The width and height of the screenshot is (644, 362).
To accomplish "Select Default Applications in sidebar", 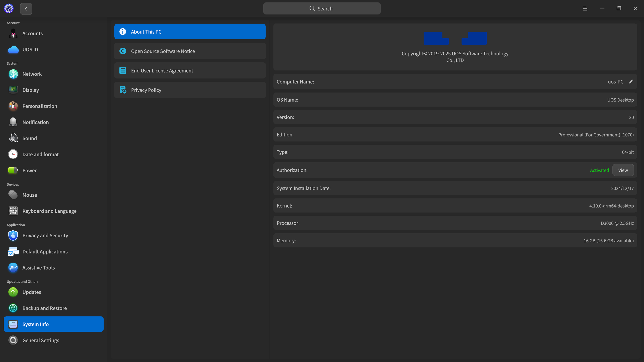I will click(x=45, y=251).
